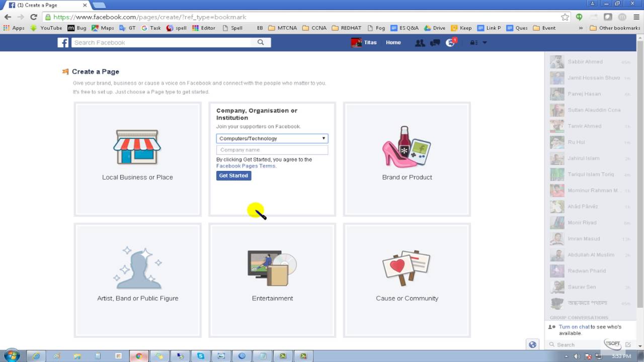This screenshot has height=362, width=644.
Task: Open the YouTube bookmark
Action: pos(46,28)
